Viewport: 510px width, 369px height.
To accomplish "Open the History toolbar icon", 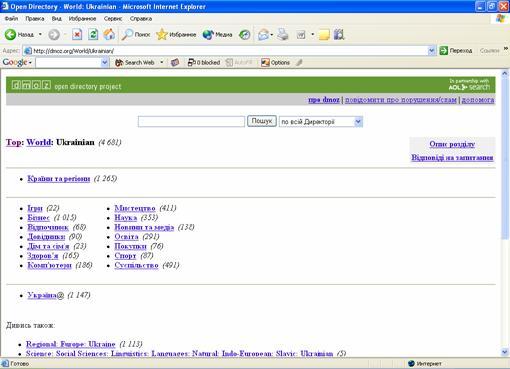I will pos(245,34).
